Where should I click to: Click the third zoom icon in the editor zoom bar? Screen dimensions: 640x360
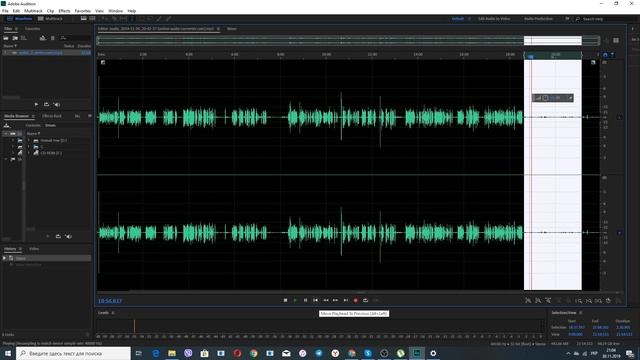(548, 300)
